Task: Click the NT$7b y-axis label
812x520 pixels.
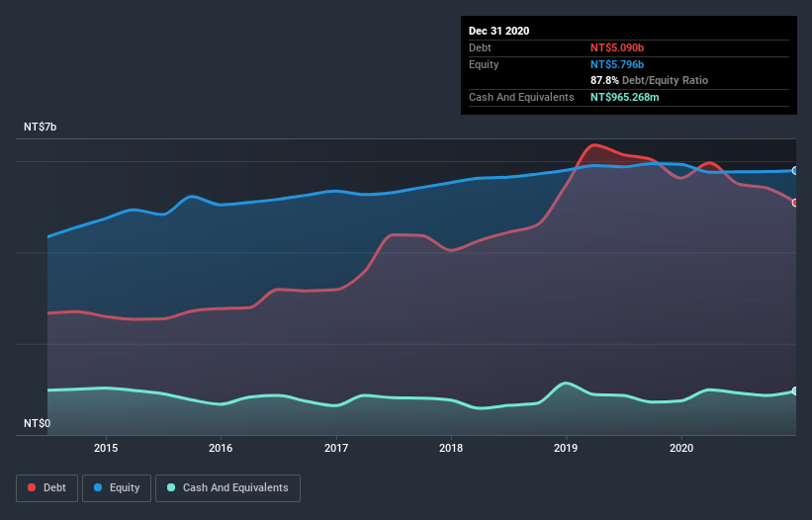Action: [x=40, y=127]
